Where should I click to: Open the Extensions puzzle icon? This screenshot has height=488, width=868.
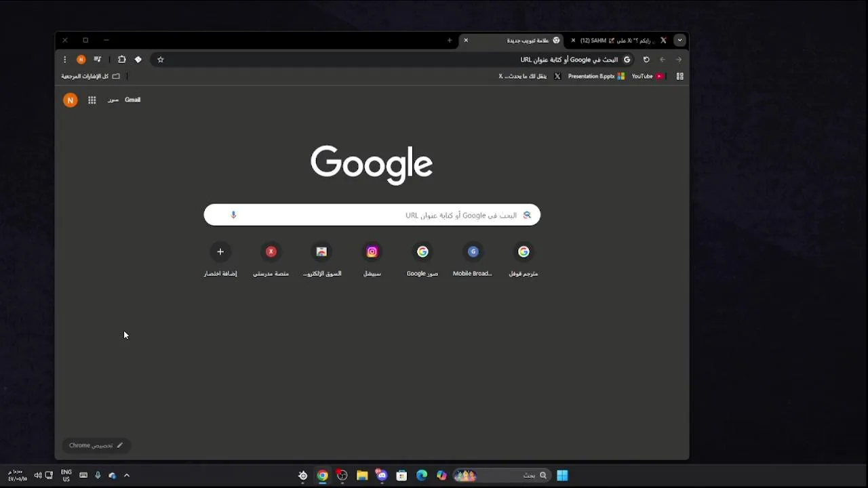click(122, 60)
